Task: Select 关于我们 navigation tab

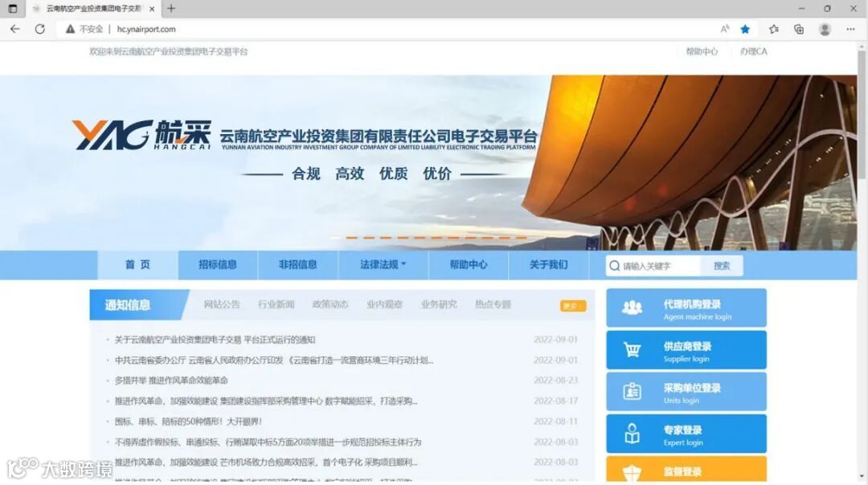Action: 548,264
